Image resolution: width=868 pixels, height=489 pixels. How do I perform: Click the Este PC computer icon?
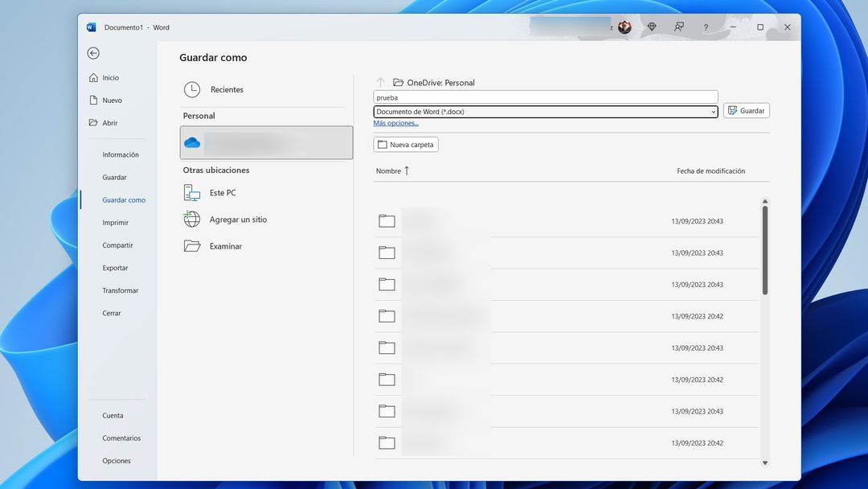[x=192, y=192]
